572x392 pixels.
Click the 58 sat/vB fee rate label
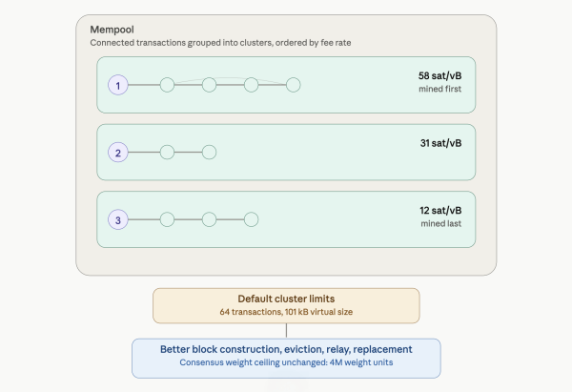pyautogui.click(x=439, y=76)
